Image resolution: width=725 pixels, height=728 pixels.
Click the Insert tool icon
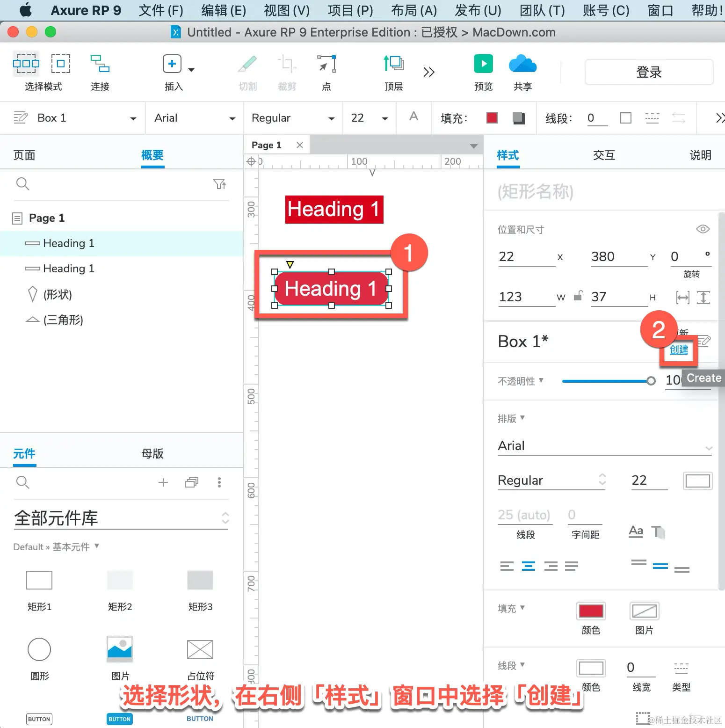tap(172, 64)
